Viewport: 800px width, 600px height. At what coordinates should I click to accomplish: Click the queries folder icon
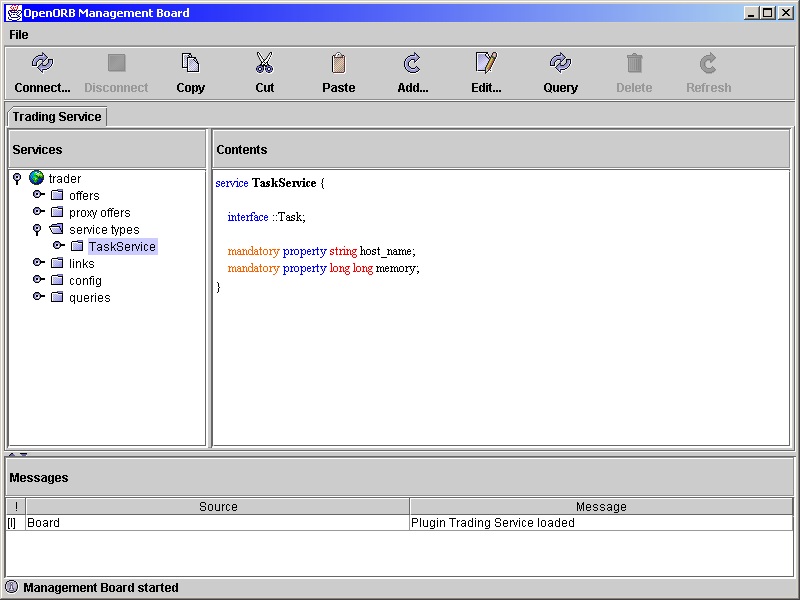(57, 296)
